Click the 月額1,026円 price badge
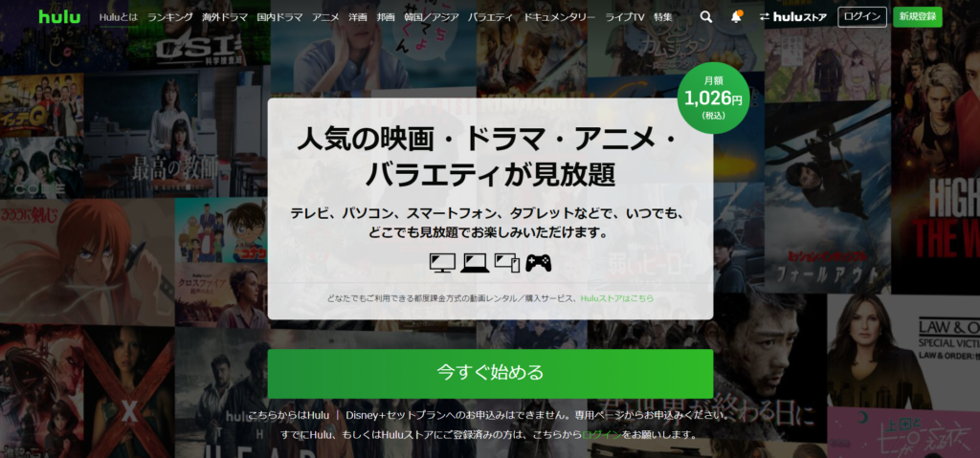The width and height of the screenshot is (980, 458). [713, 98]
